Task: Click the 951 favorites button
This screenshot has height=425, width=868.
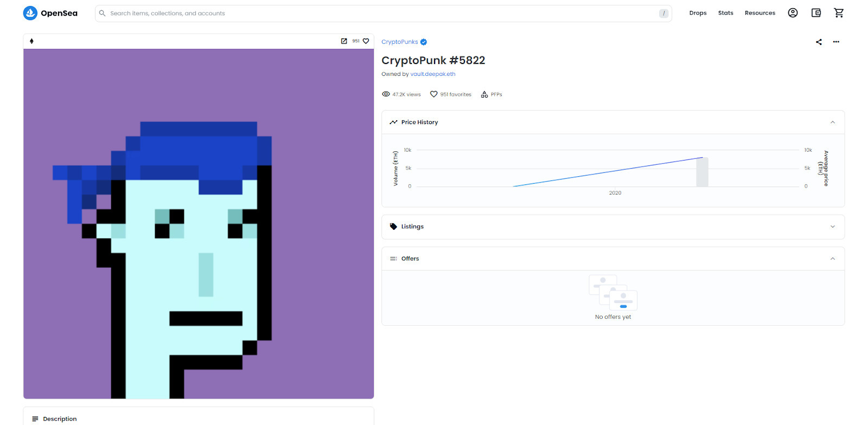Action: point(451,94)
